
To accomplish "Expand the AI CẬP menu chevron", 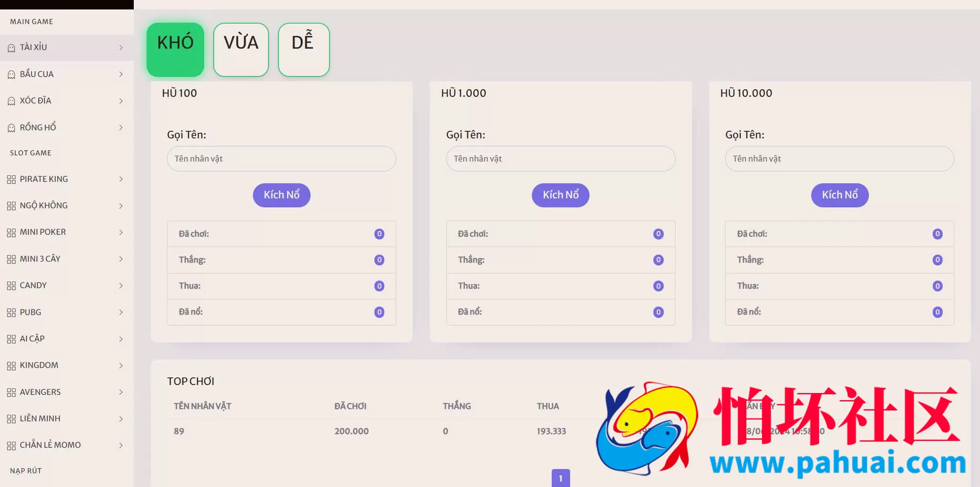I will tap(121, 339).
